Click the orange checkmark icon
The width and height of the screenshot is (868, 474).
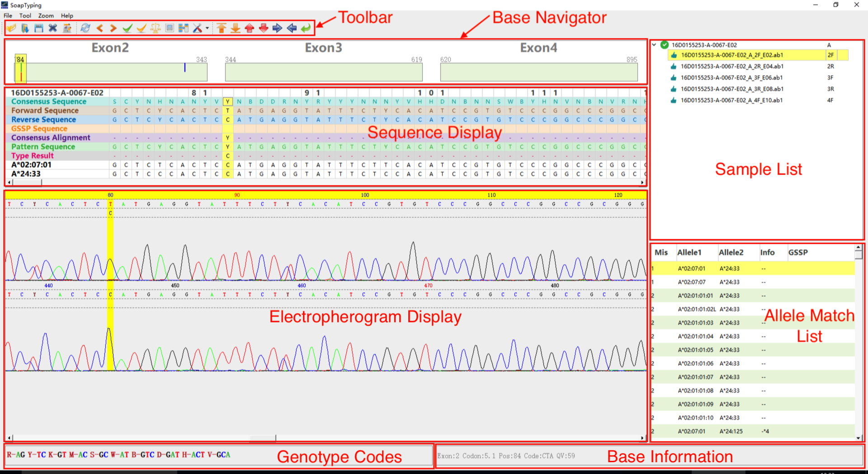tap(142, 28)
